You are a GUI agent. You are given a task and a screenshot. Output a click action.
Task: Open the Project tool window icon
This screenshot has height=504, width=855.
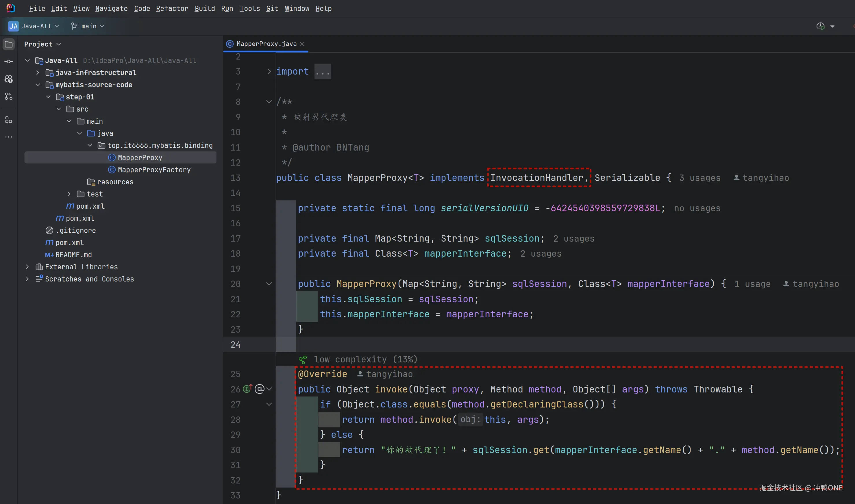point(9,44)
